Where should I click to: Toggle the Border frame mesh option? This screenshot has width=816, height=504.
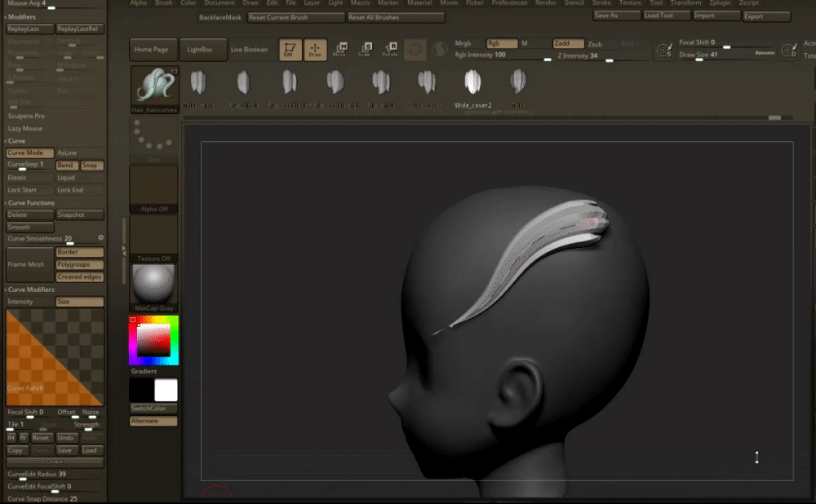click(80, 252)
